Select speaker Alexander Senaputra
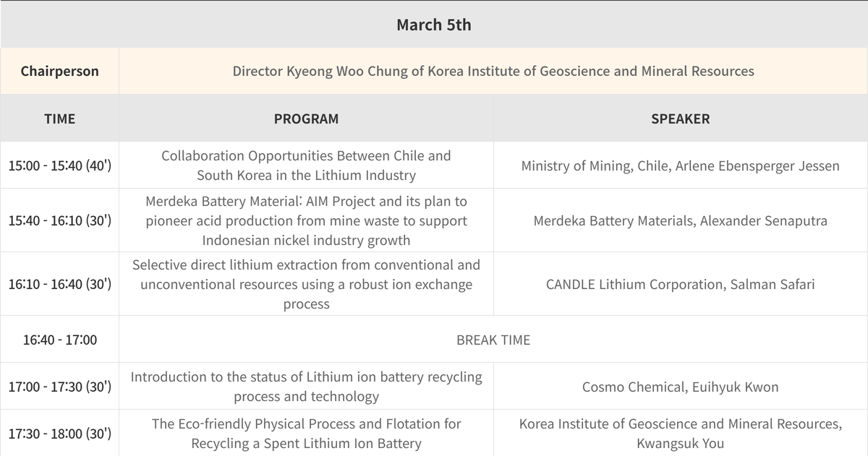The image size is (868, 456). coord(680,220)
